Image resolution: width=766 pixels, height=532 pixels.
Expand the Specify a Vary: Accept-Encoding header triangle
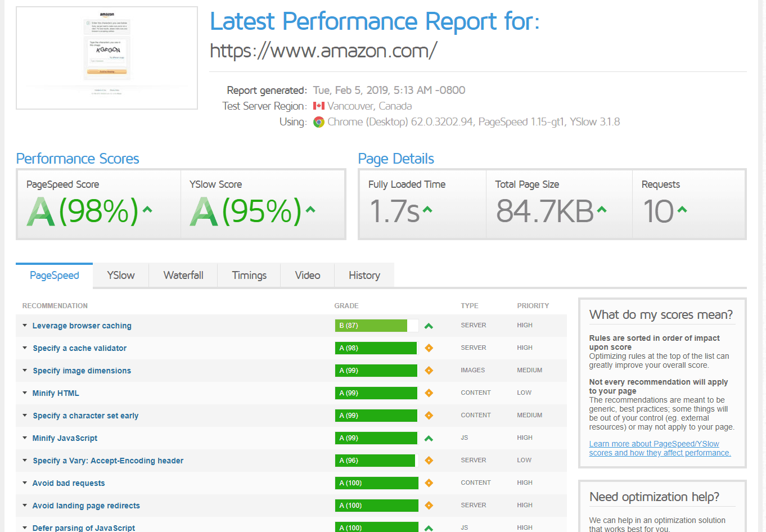point(25,460)
